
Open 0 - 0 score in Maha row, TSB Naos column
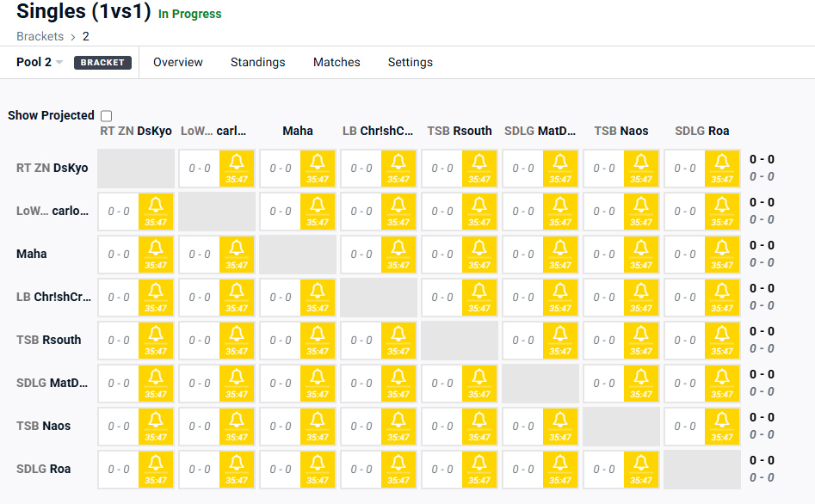coord(604,255)
